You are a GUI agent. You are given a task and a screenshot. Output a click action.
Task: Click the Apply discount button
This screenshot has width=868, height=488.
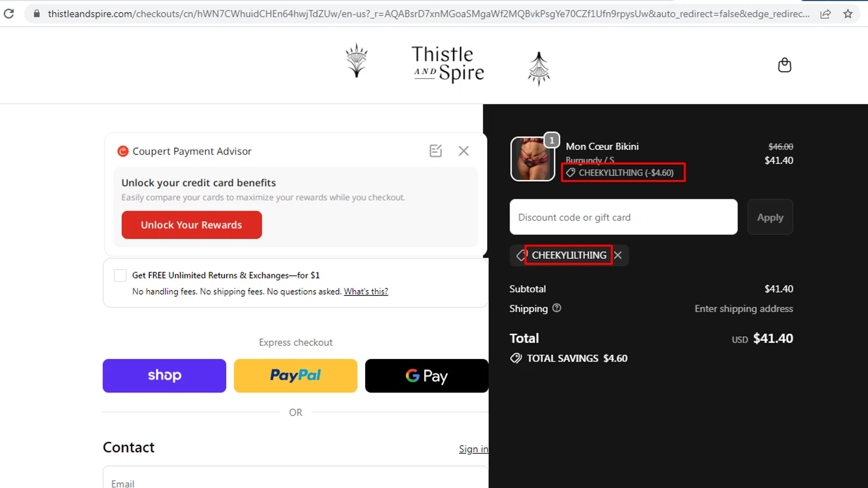point(770,217)
